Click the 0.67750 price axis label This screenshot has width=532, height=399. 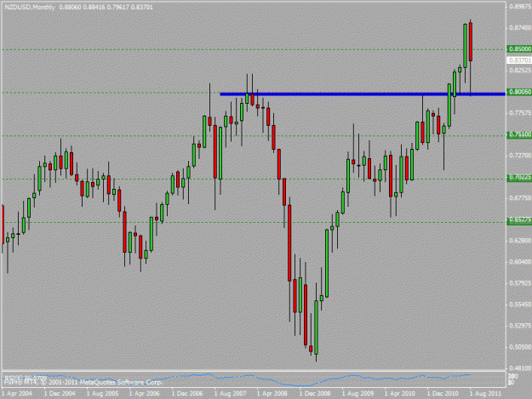[520, 198]
